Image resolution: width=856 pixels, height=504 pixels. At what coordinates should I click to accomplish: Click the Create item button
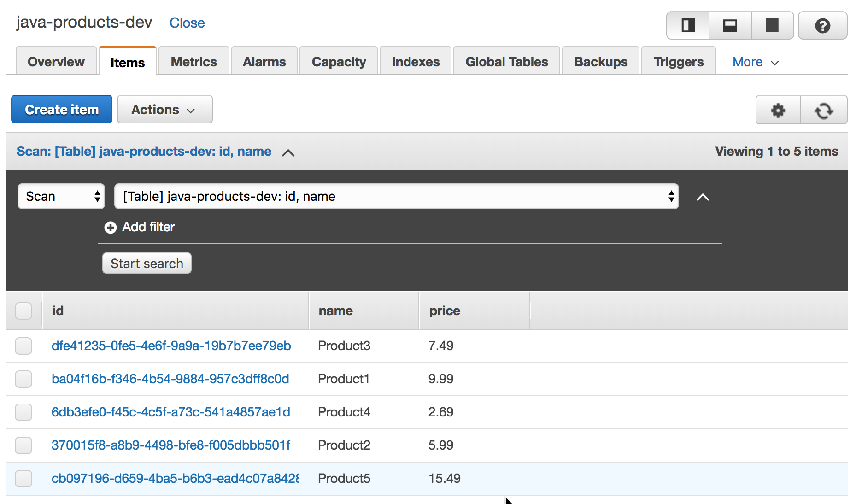pyautogui.click(x=62, y=110)
